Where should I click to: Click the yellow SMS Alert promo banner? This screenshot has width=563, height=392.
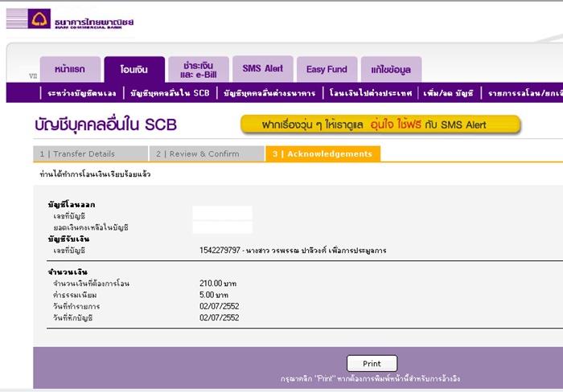(x=380, y=125)
